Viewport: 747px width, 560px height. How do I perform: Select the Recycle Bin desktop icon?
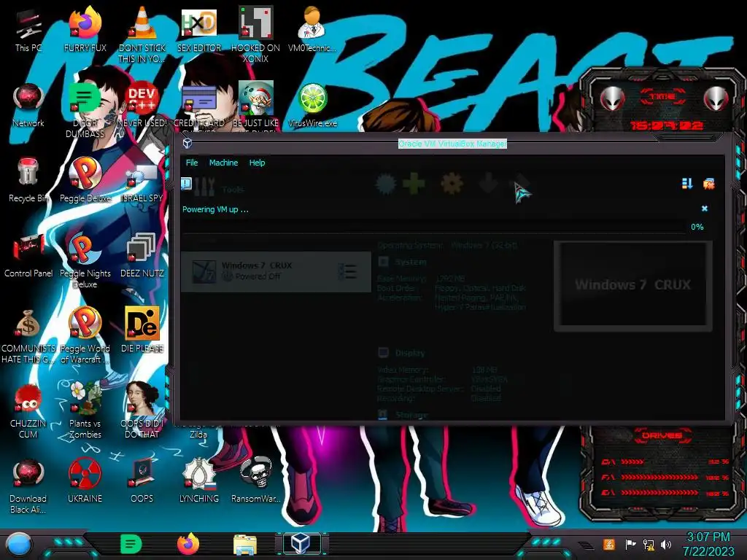click(x=28, y=181)
